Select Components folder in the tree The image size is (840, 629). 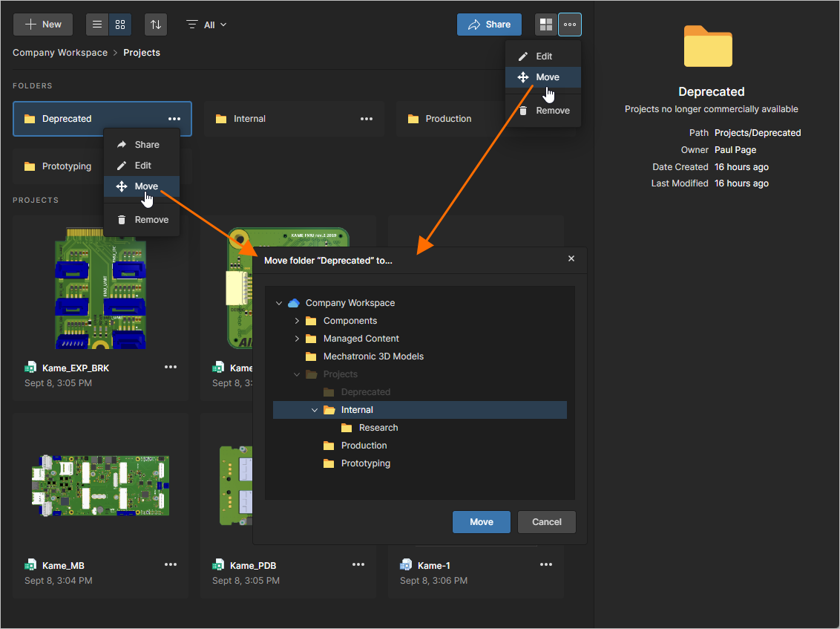(350, 321)
